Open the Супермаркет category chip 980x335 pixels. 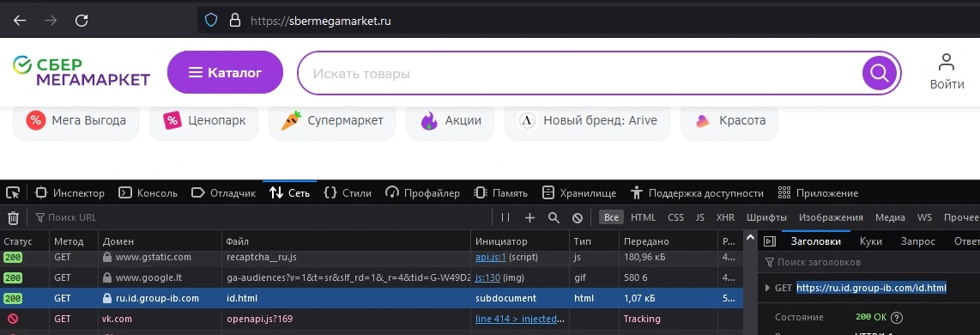(332, 121)
